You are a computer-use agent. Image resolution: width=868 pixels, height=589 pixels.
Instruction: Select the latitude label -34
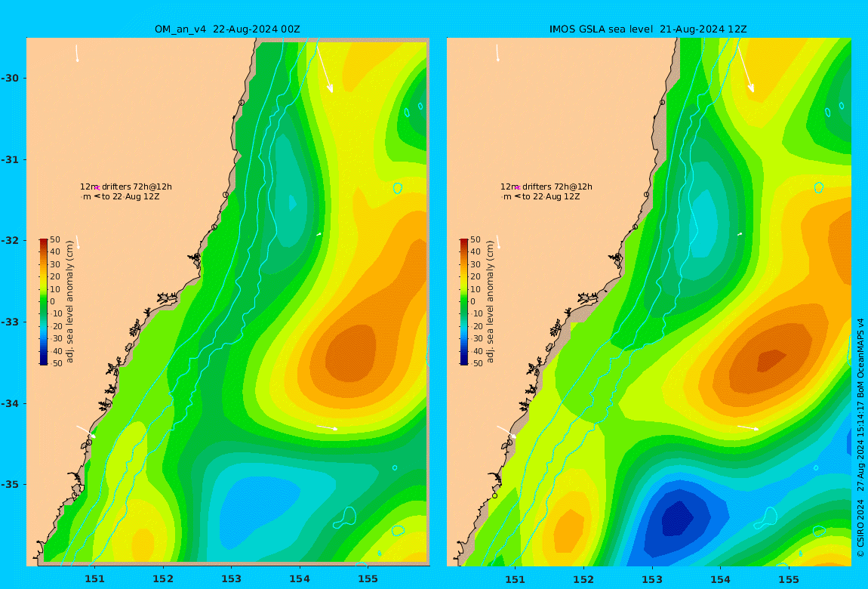coord(11,403)
